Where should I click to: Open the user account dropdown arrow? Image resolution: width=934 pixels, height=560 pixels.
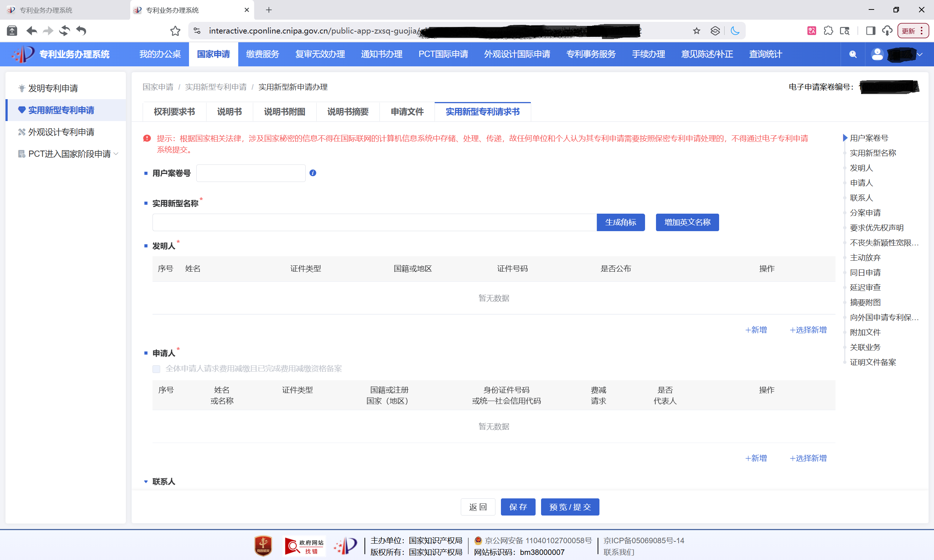[x=920, y=54]
